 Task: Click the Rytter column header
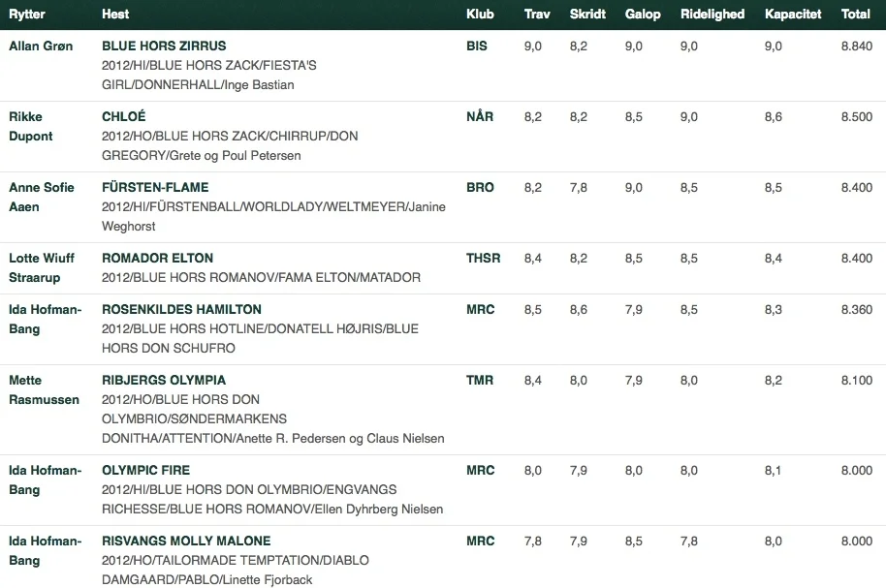tap(27, 15)
